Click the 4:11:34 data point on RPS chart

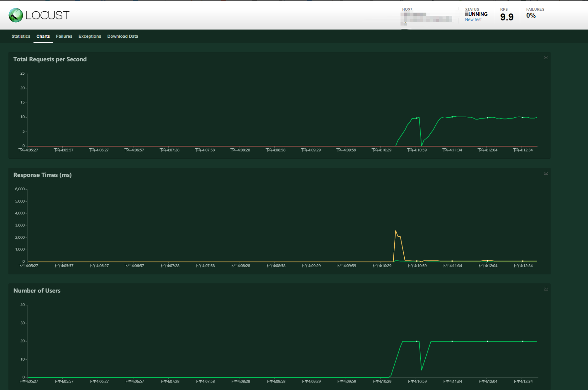tap(452, 117)
